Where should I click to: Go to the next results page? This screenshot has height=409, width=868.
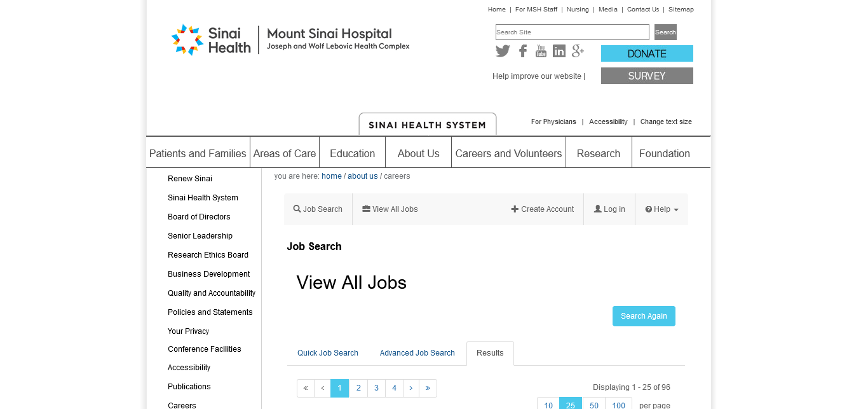click(410, 388)
